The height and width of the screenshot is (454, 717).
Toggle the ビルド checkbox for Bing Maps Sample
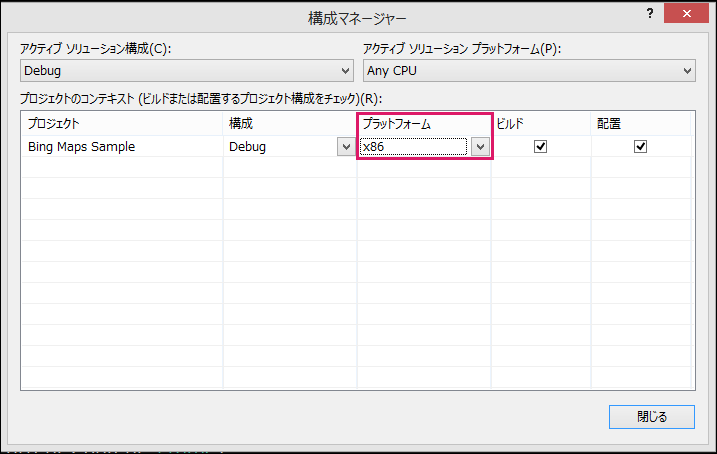point(540,146)
